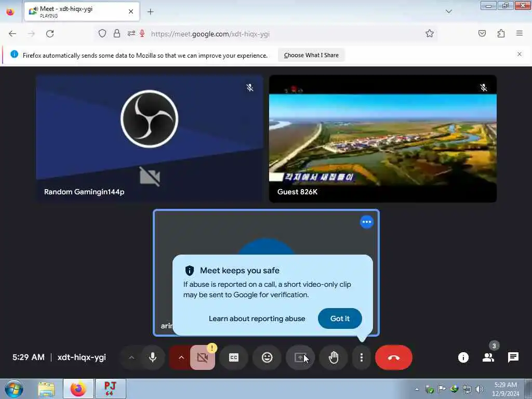
Task: Toggle the microphone in Meet toolbar
Action: coord(153,357)
